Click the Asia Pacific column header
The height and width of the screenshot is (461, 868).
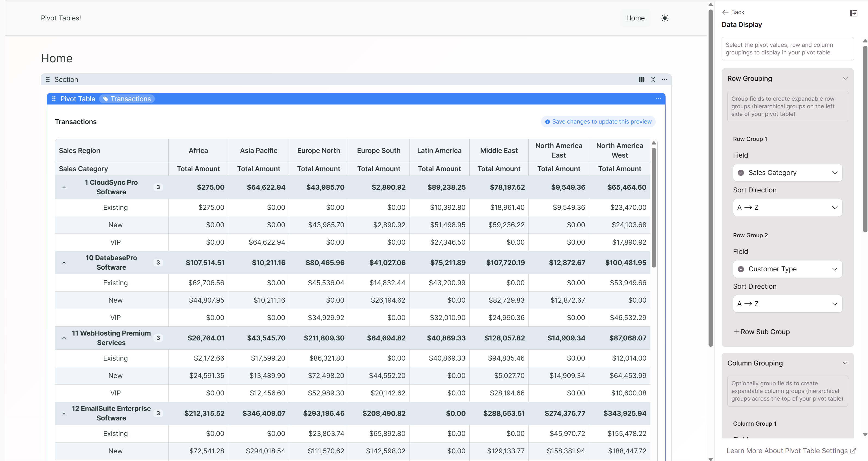point(258,151)
